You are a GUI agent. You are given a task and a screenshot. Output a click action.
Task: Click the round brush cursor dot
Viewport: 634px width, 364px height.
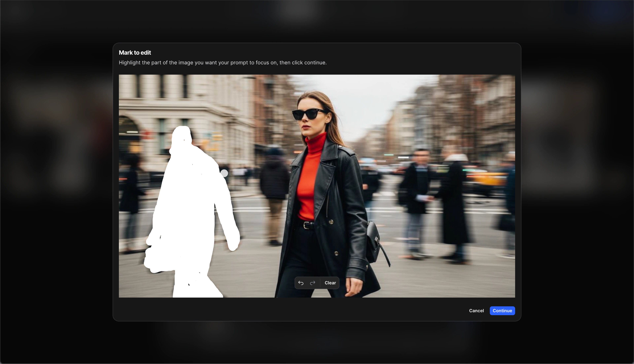(x=224, y=173)
